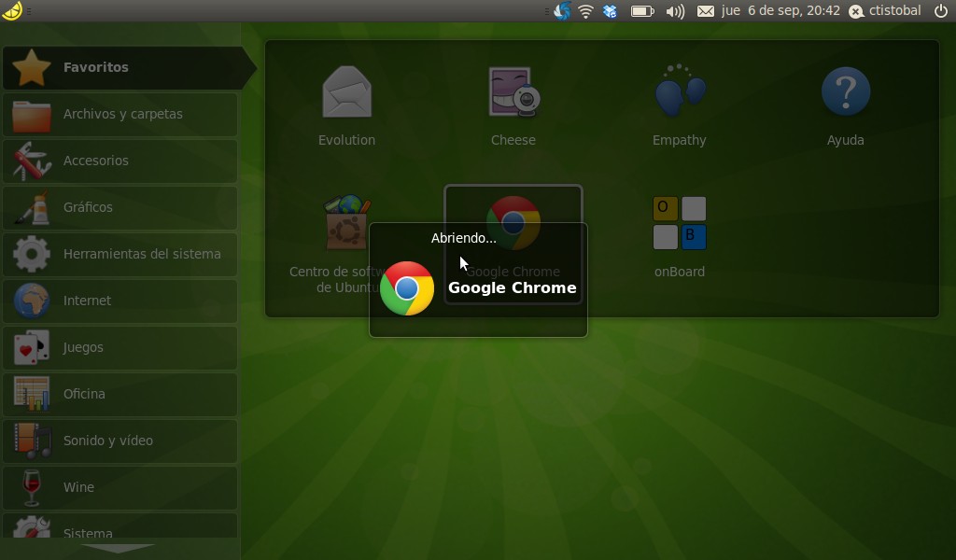
Task: Click the gear icon of Herramientas del sistema
Action: (x=32, y=254)
